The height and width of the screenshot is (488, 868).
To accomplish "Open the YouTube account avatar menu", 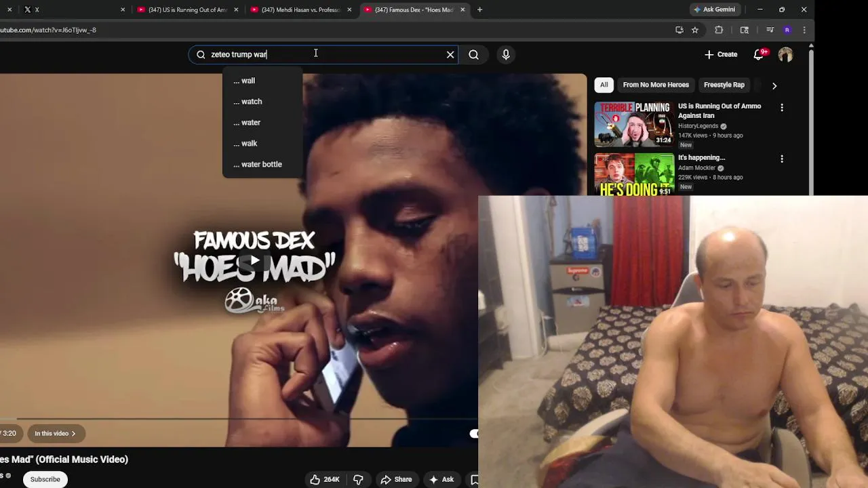I will point(785,55).
